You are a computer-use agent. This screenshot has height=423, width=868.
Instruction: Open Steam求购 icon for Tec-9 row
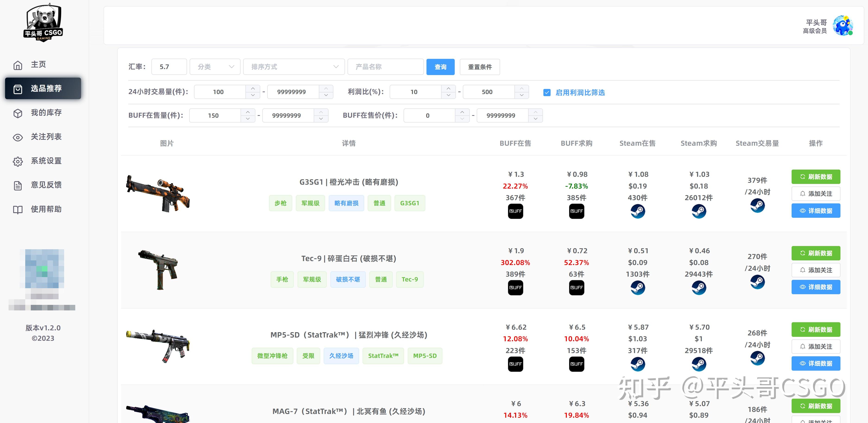699,287
